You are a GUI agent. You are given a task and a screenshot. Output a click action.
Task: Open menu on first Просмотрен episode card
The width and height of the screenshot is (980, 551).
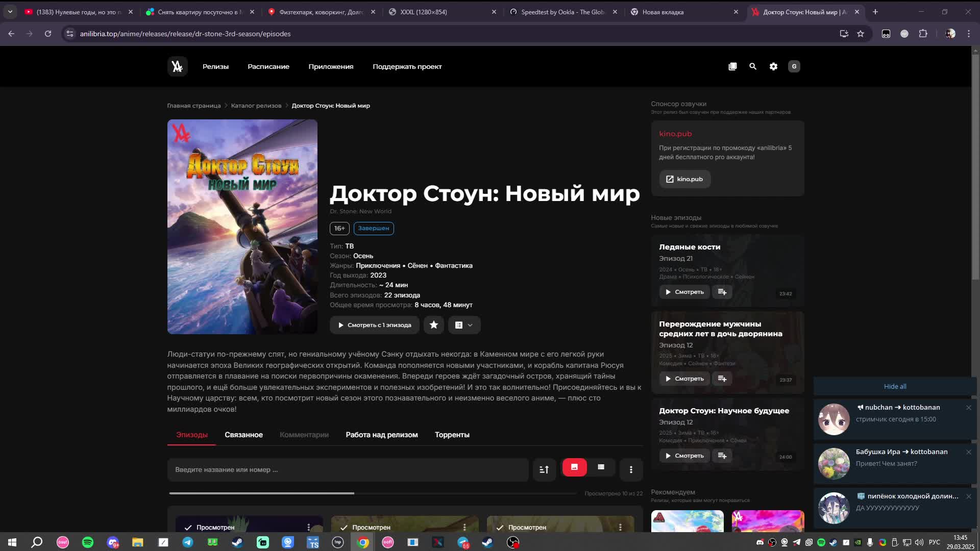[308, 527]
